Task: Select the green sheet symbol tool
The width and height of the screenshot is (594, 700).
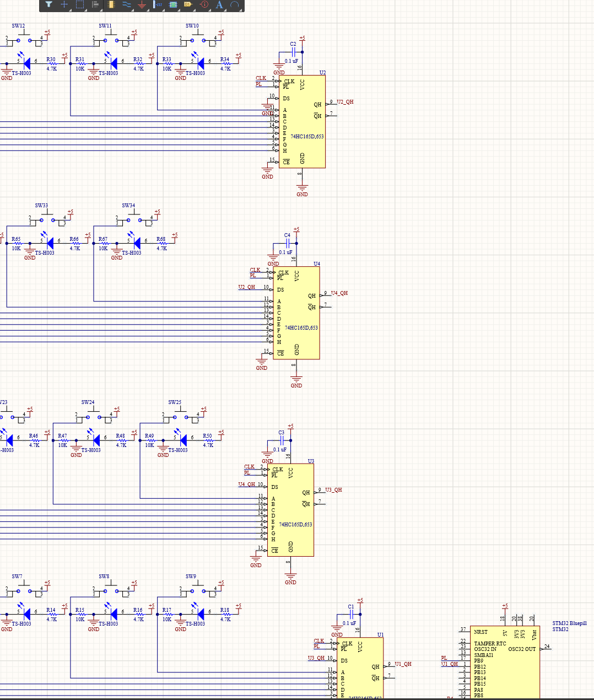Action: coord(173,4)
